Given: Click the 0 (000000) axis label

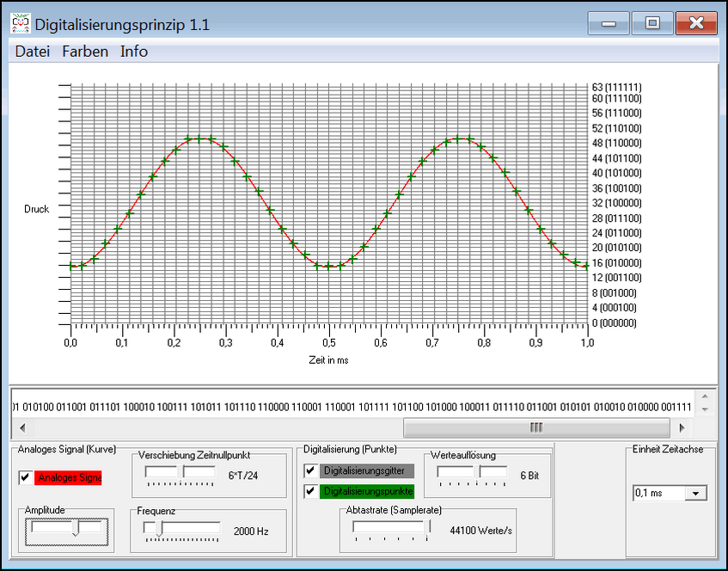Looking at the screenshot, I should pyautogui.click(x=615, y=322).
